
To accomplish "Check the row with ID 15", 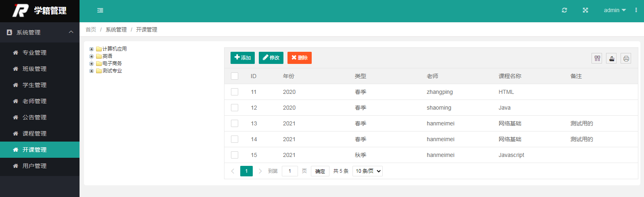I will 235,155.
